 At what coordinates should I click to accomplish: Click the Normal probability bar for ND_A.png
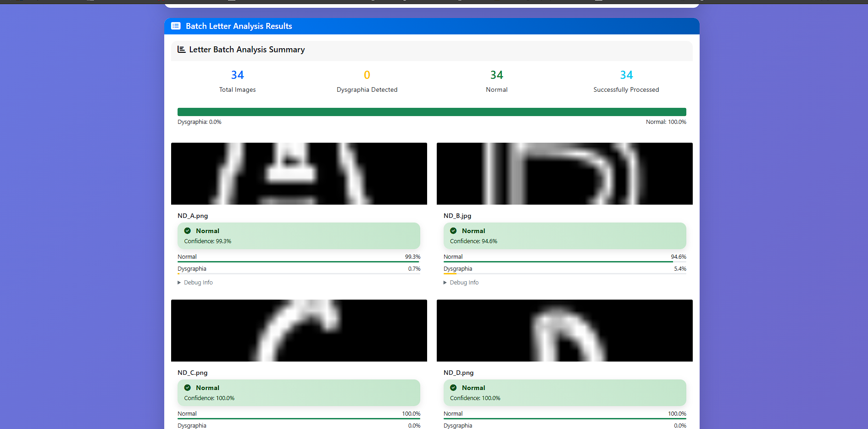[299, 262]
